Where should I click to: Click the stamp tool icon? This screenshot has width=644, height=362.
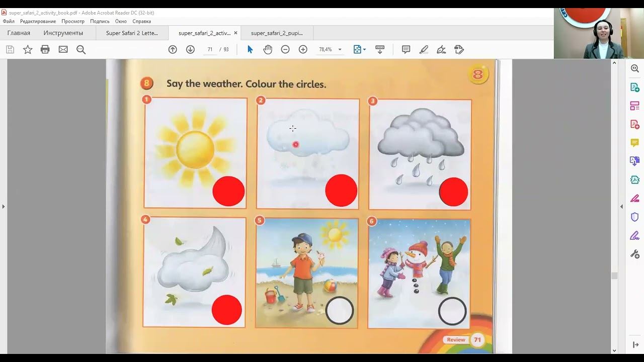pos(459,49)
